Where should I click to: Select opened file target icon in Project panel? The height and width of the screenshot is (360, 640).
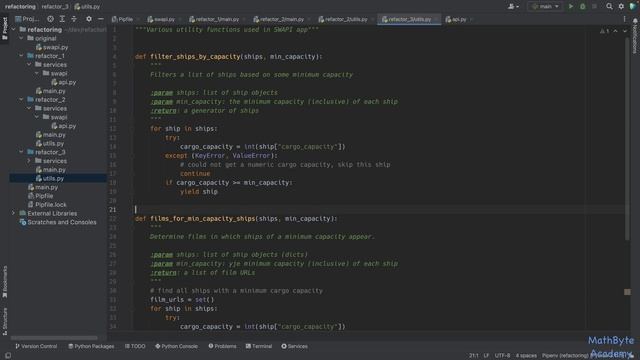click(50, 19)
